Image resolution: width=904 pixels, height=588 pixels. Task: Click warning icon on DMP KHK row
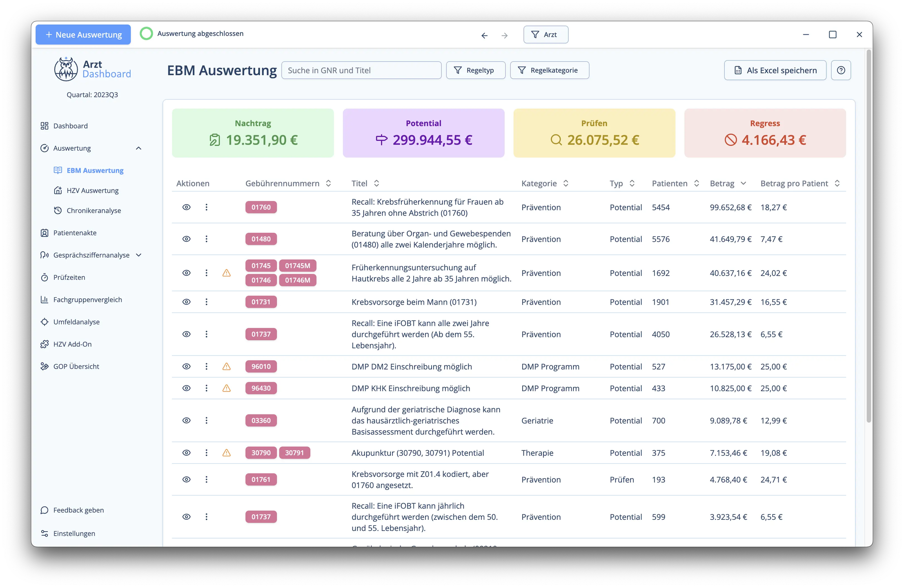(226, 388)
